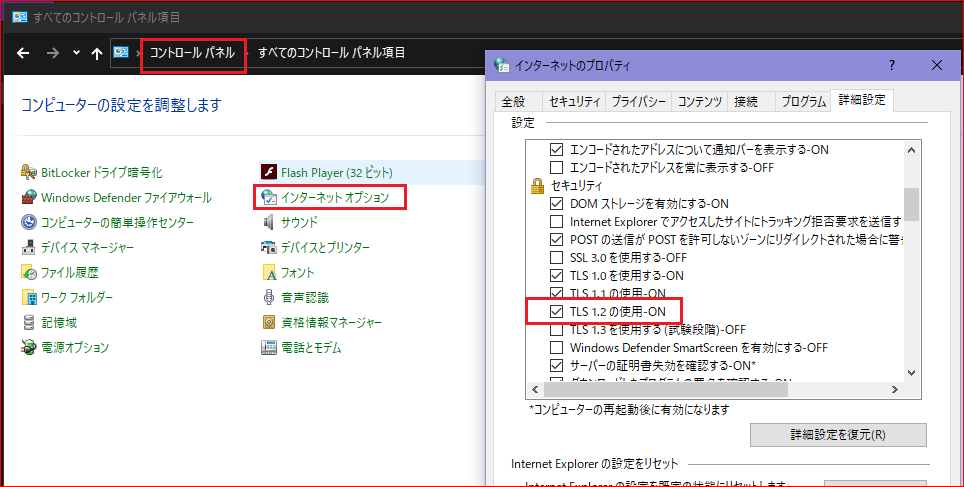Open the デバイス マネージャー link
The height and width of the screenshot is (487, 964).
[x=87, y=247]
